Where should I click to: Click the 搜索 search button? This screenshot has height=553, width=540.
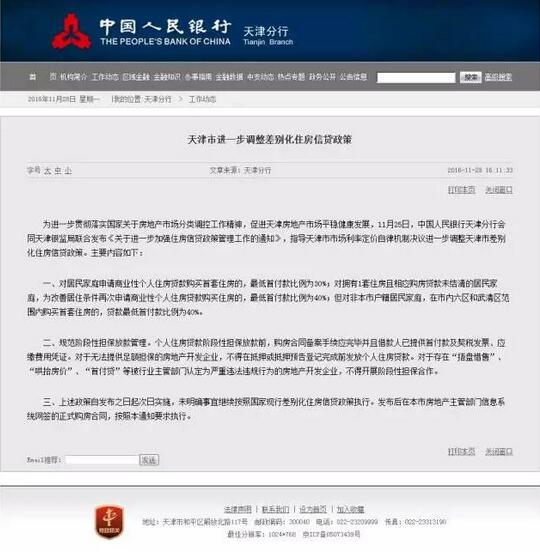[471, 77]
